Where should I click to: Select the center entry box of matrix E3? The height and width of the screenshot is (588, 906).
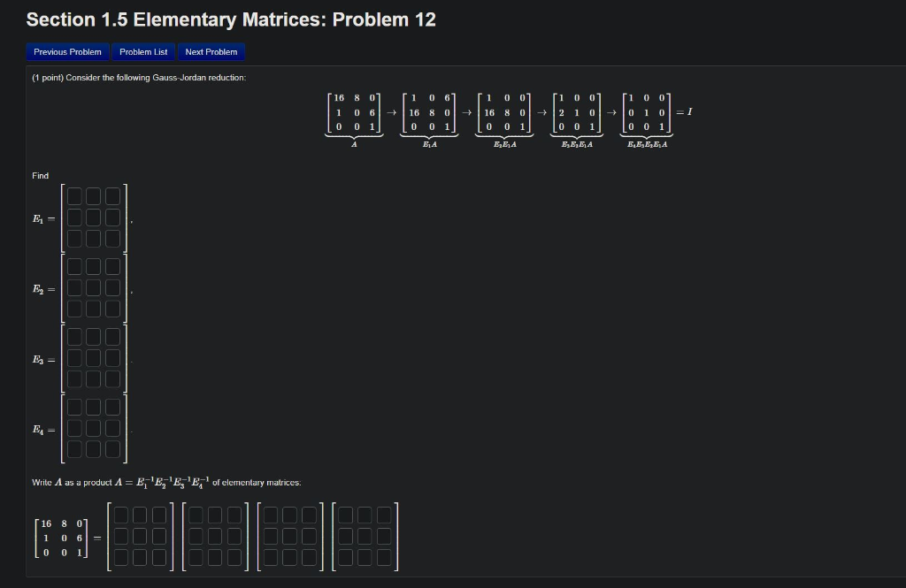(x=94, y=356)
